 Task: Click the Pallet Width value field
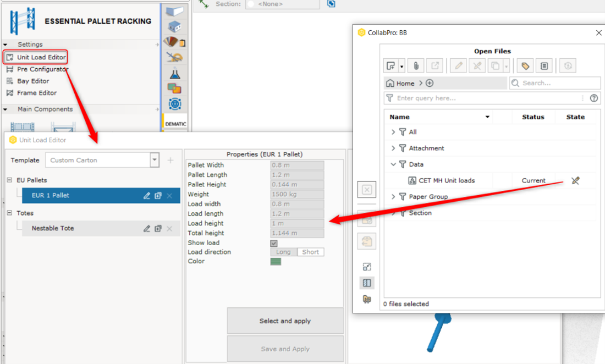click(x=297, y=165)
